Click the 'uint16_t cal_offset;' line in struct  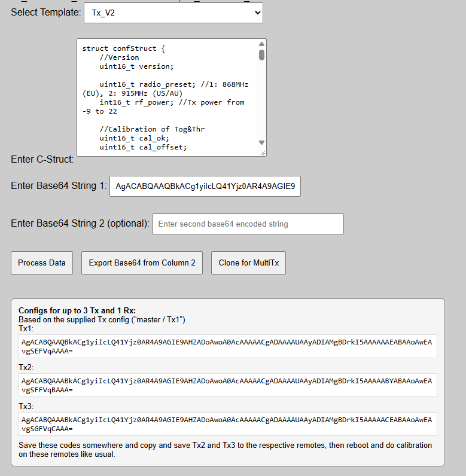coord(143,147)
